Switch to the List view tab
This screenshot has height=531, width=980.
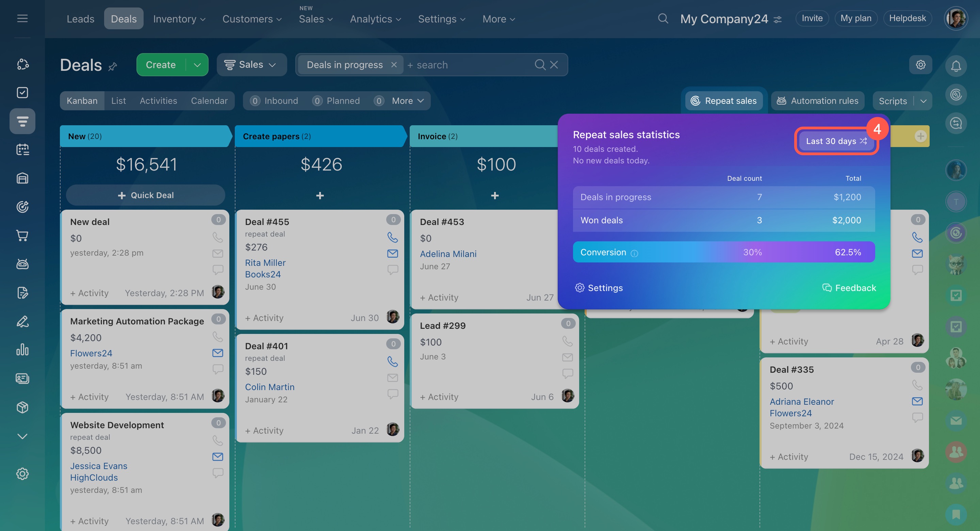118,101
